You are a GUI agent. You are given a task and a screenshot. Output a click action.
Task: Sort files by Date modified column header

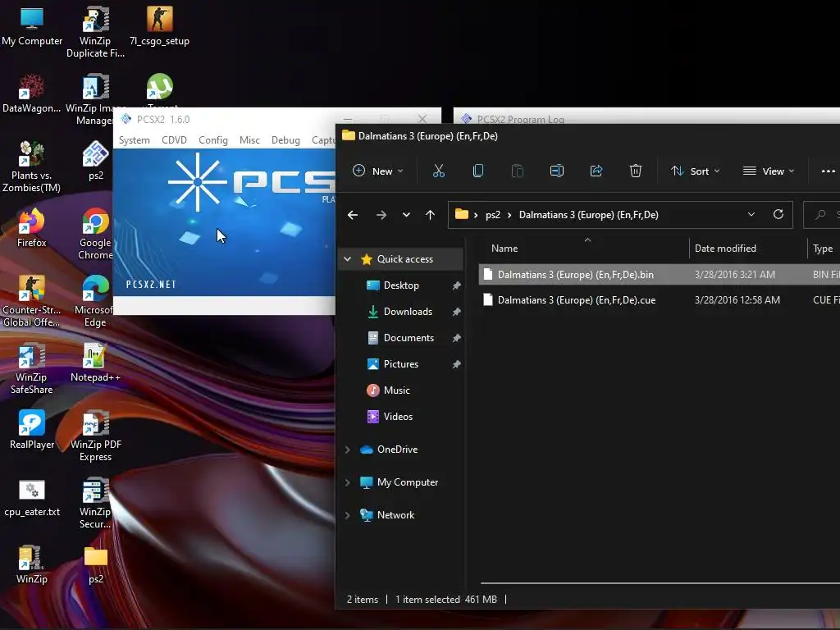[725, 248]
